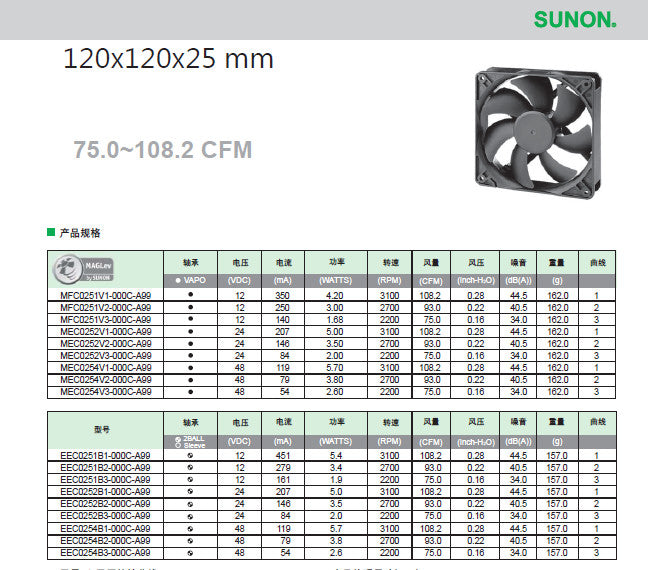Click model EEC0254B1-000C-A99

(105, 528)
